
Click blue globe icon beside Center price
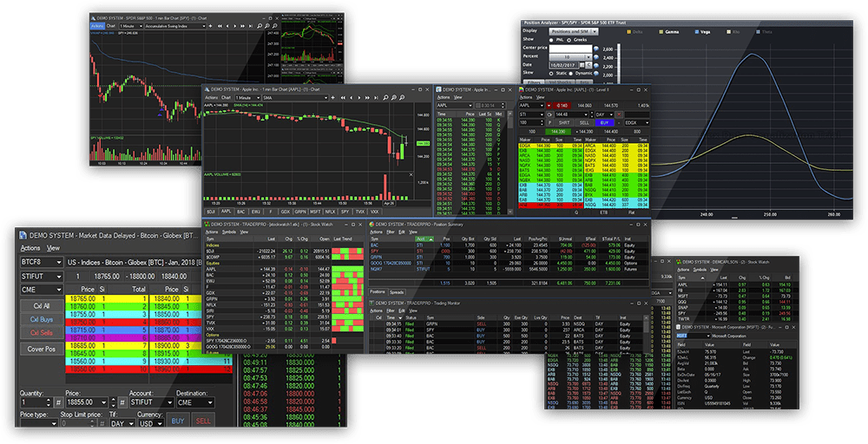click(595, 49)
